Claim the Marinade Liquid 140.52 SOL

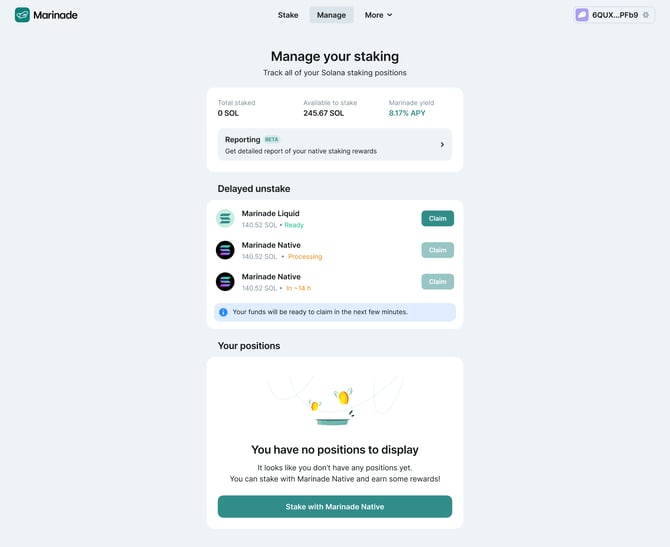[438, 218]
